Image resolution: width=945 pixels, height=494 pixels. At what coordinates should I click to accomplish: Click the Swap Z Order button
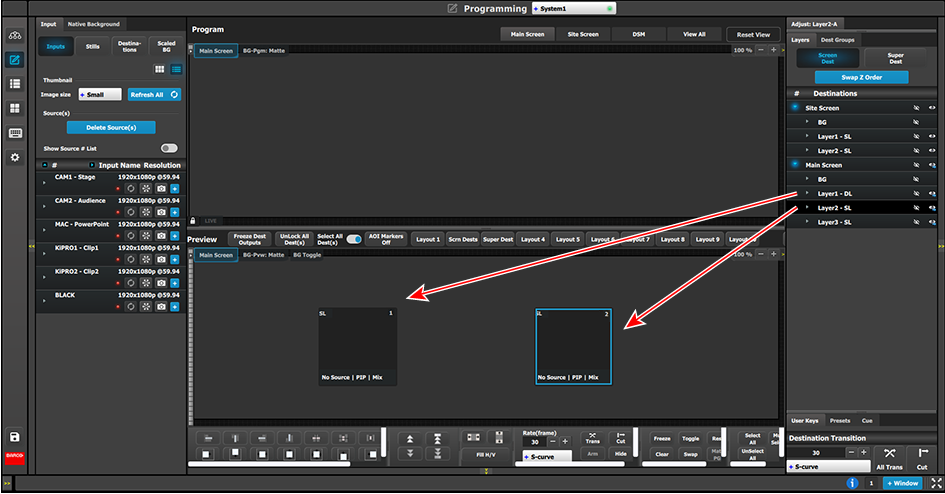[x=861, y=77]
